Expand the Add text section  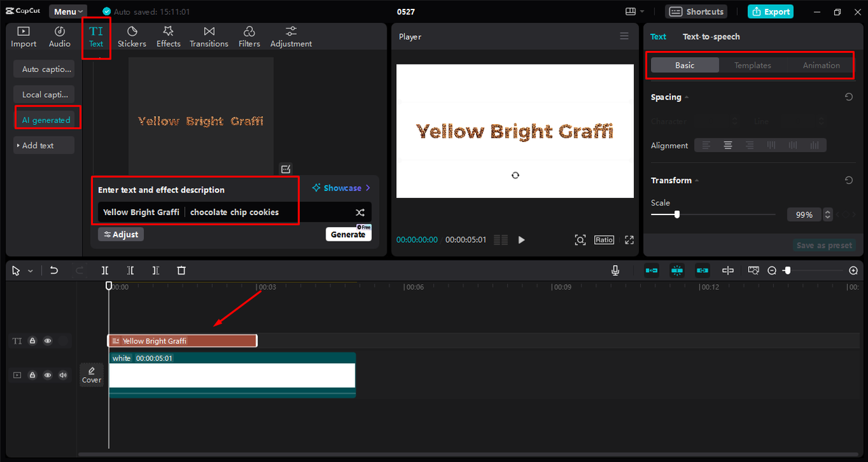44,145
